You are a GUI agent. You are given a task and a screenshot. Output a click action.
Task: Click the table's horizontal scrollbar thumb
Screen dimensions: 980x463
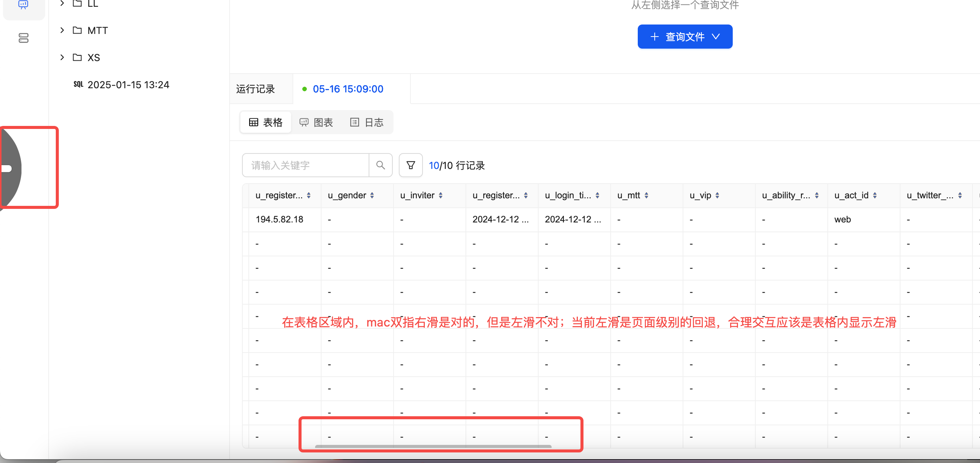(x=433, y=447)
